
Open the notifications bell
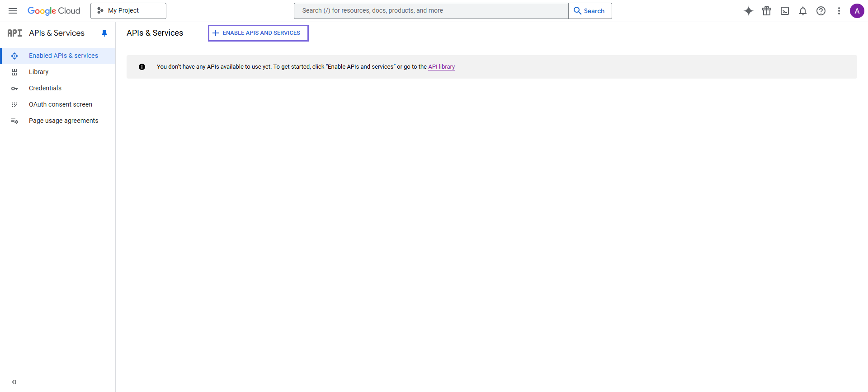[803, 11]
